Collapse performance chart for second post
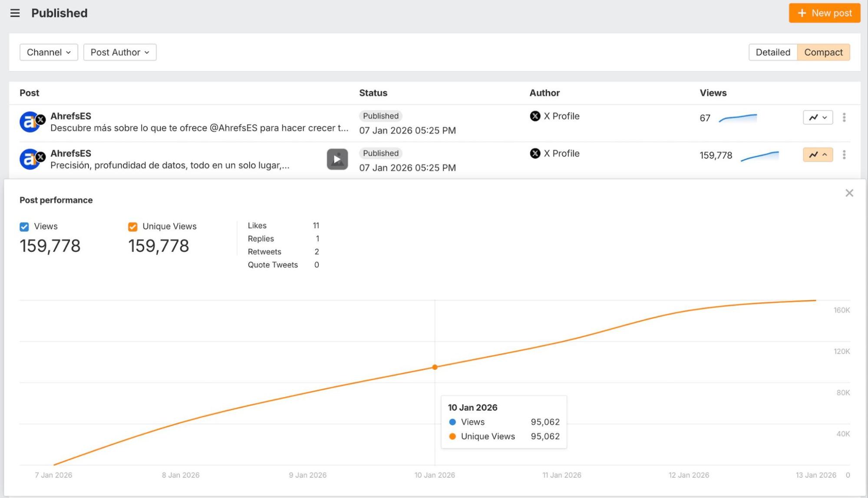The width and height of the screenshot is (868, 498). (x=818, y=155)
